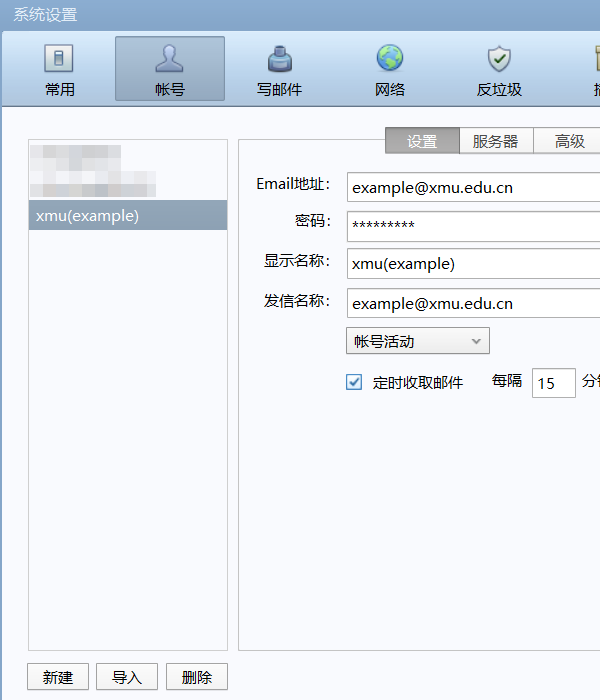Click the Email地址 input field

473,187
